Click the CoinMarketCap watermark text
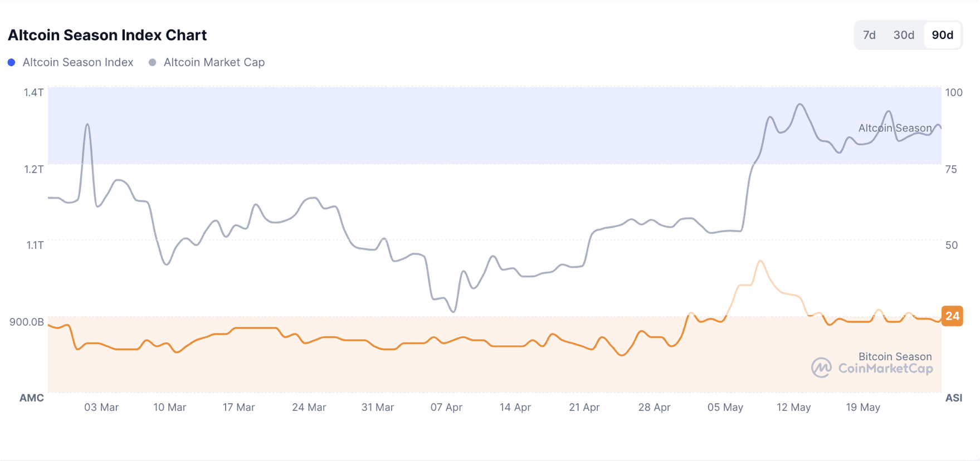This screenshot has height=461, width=980. tap(885, 369)
